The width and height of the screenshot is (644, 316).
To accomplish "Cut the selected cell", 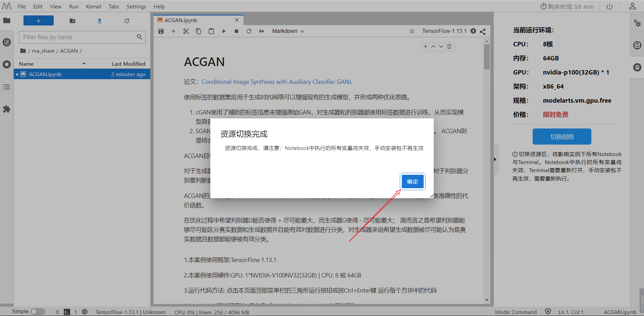I will click(x=186, y=31).
